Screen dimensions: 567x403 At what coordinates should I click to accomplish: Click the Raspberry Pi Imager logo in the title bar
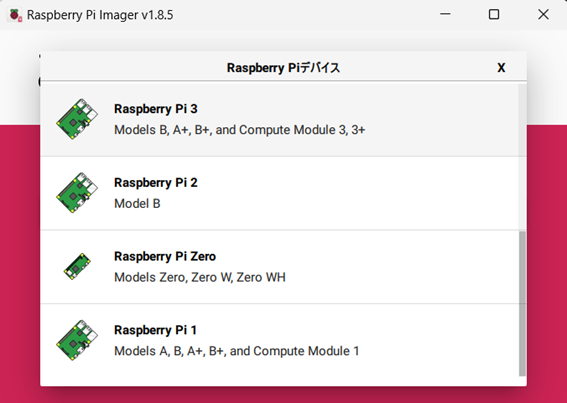15,15
